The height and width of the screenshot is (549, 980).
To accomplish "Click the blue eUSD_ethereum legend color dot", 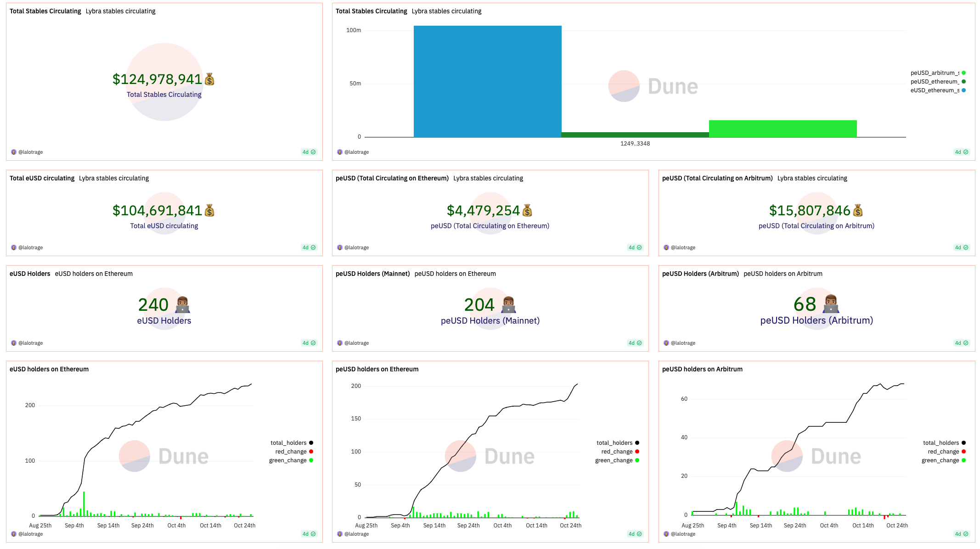I will pos(963,90).
